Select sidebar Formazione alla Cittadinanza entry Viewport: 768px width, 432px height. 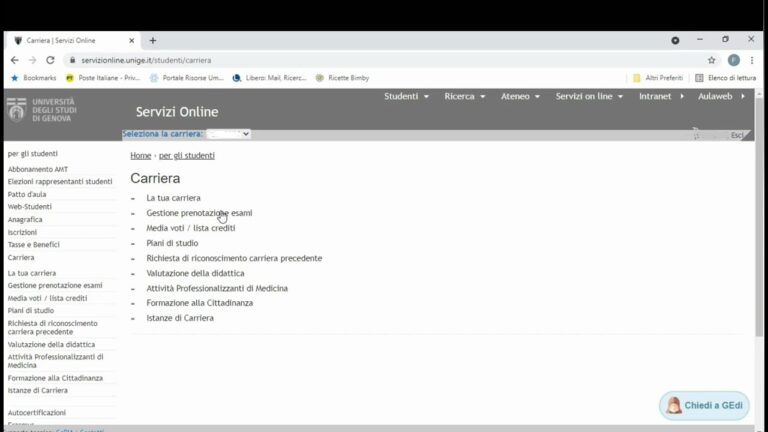(x=55, y=378)
